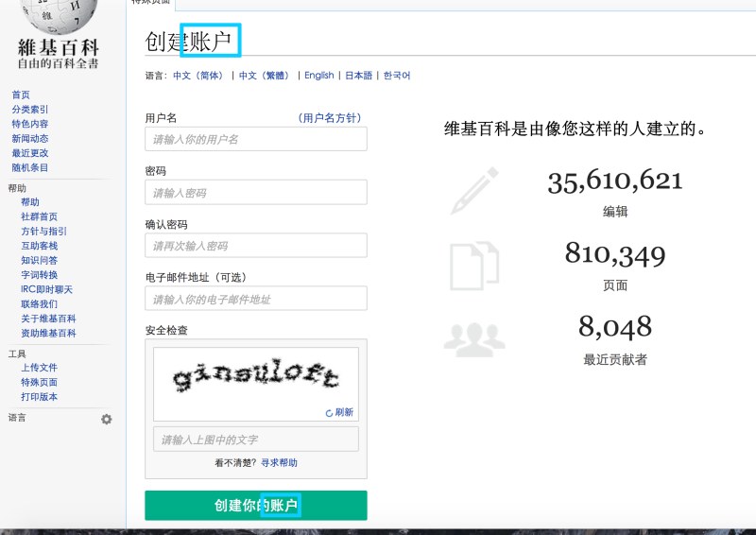Switch language to 日本語
Viewport: 756px width, 535px height.
pos(359,76)
